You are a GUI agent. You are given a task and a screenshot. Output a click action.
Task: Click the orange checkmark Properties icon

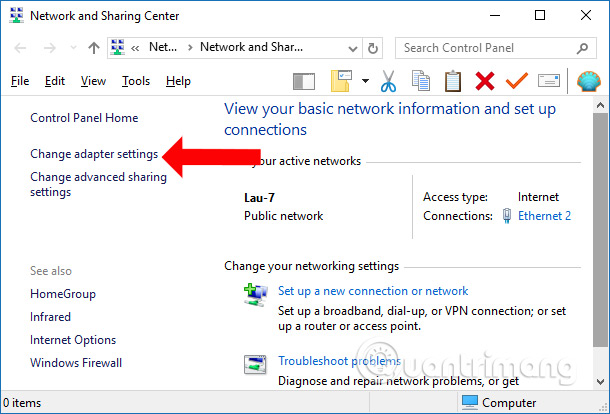tap(517, 81)
